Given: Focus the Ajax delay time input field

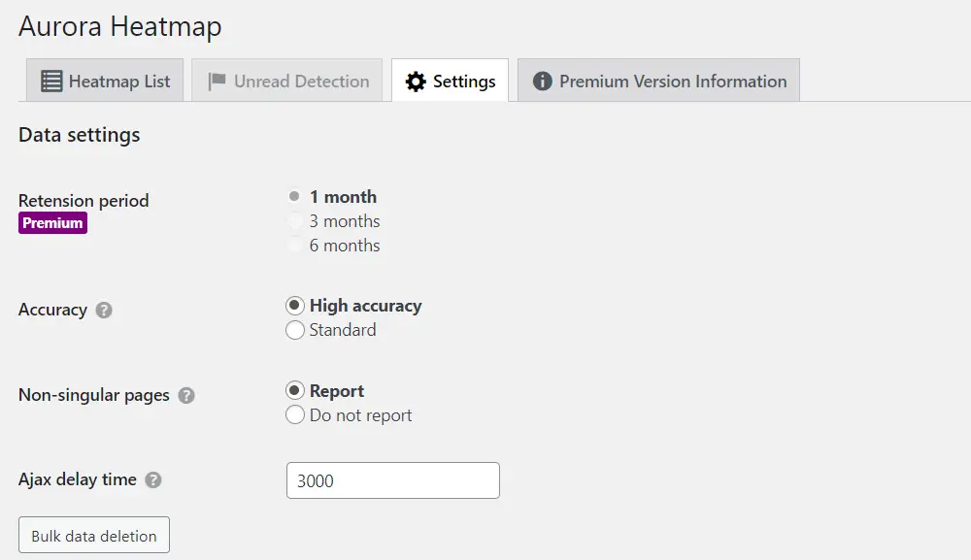Looking at the screenshot, I should pyautogui.click(x=392, y=480).
